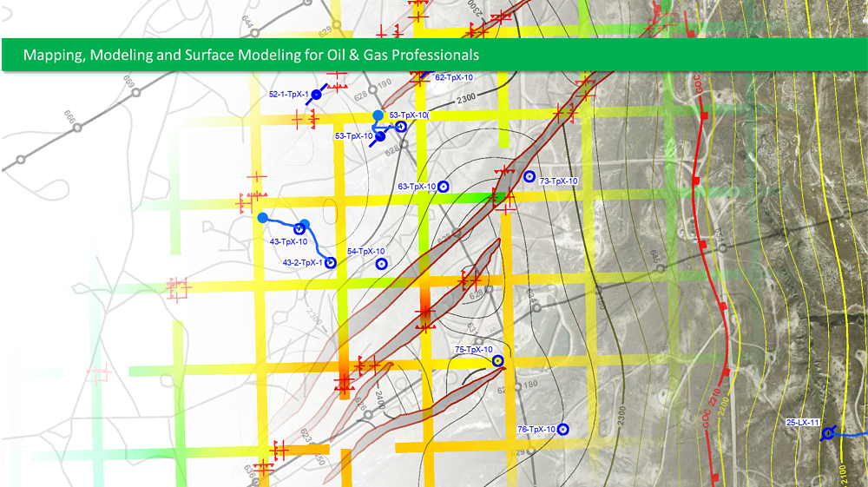Click the green banner title text
Image resolution: width=868 pixels, height=487 pixels.
[x=252, y=55]
